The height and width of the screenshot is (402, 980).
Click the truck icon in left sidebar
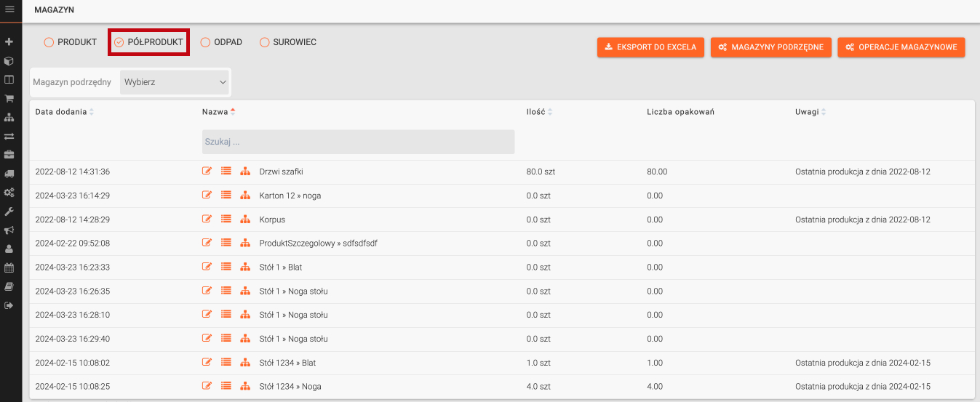click(9, 174)
